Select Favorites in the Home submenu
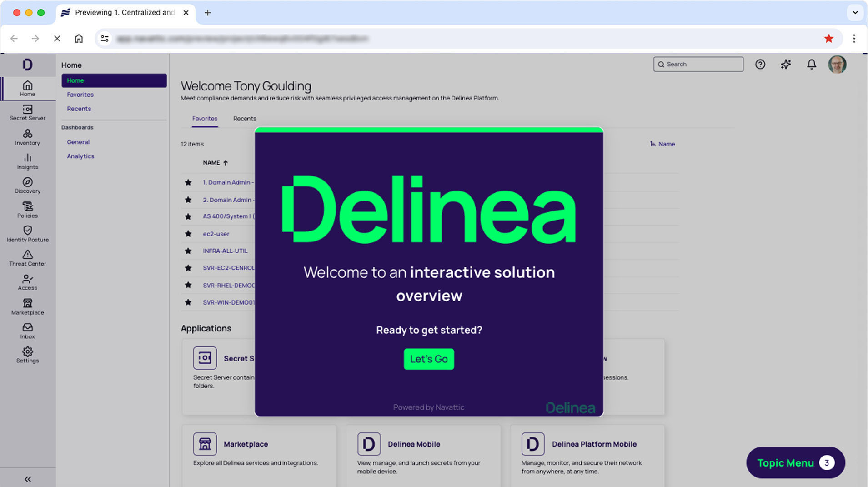 [80, 95]
